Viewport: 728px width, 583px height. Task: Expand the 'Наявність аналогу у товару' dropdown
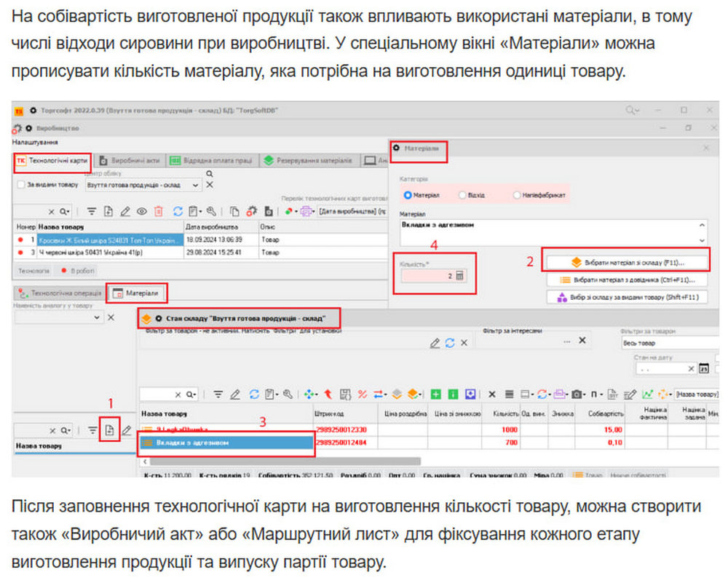(x=97, y=318)
